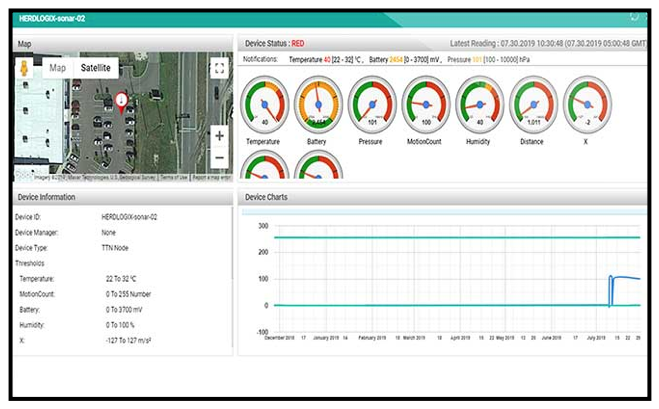This screenshot has height=409, width=659.
Task: Zoom in on the map
Action: pyautogui.click(x=219, y=135)
